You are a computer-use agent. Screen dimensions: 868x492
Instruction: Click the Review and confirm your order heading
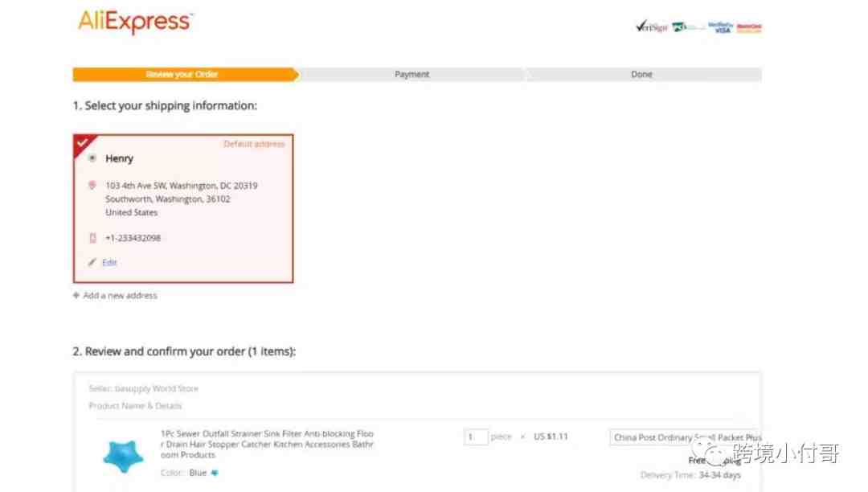(184, 351)
